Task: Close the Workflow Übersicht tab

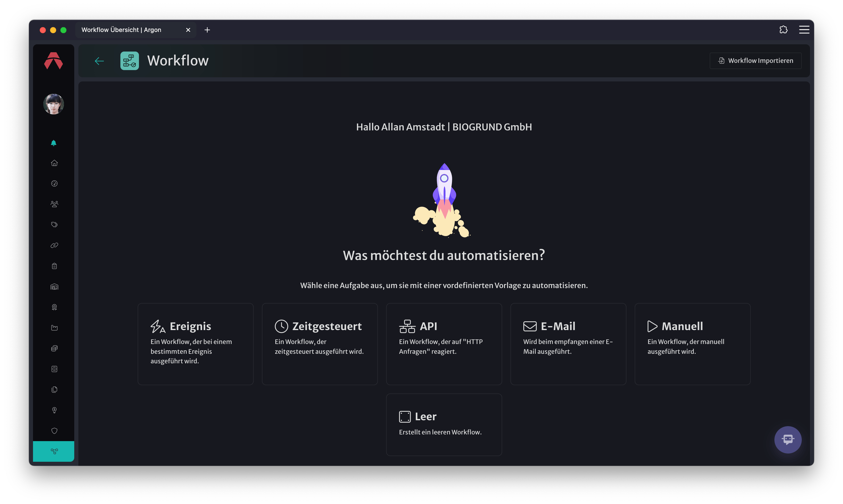Action: pyautogui.click(x=188, y=30)
